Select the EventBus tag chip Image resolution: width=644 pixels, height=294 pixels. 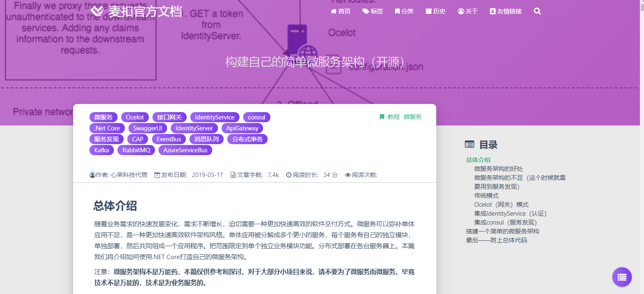[x=169, y=139]
